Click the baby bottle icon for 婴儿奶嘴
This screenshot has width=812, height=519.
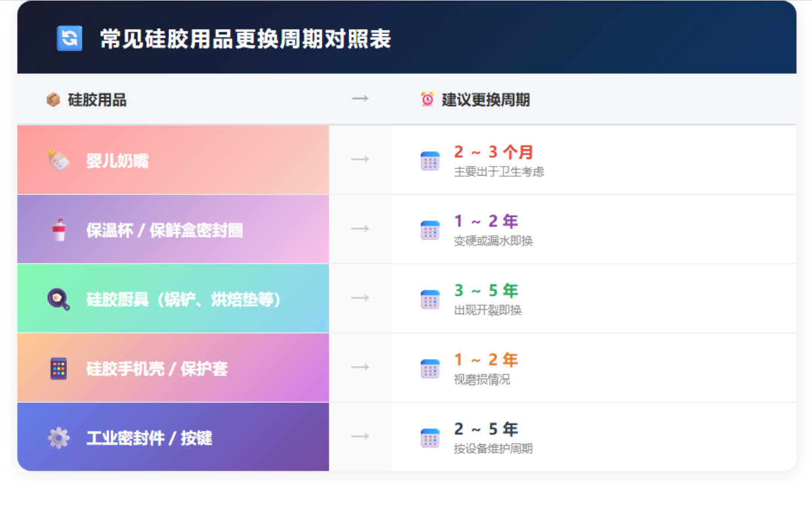(x=59, y=161)
